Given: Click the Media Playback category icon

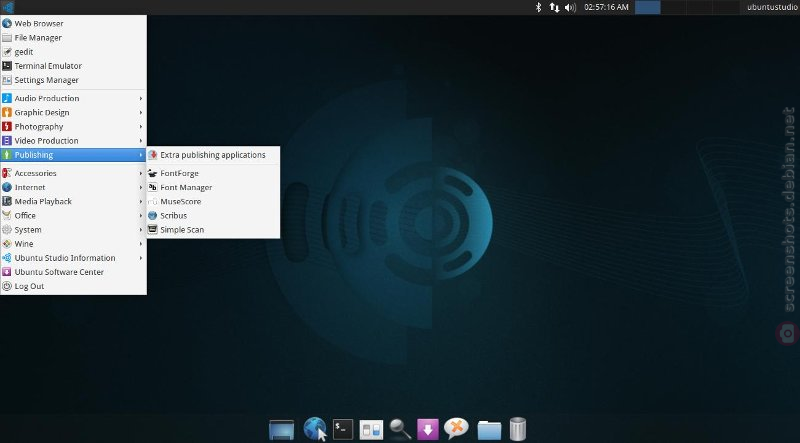Looking at the screenshot, I should click(x=7, y=201).
